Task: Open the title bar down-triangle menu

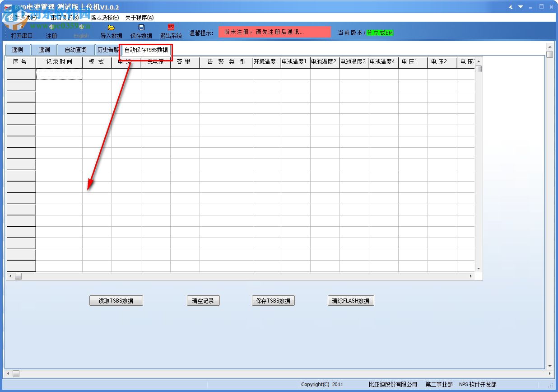Action: click(x=521, y=7)
